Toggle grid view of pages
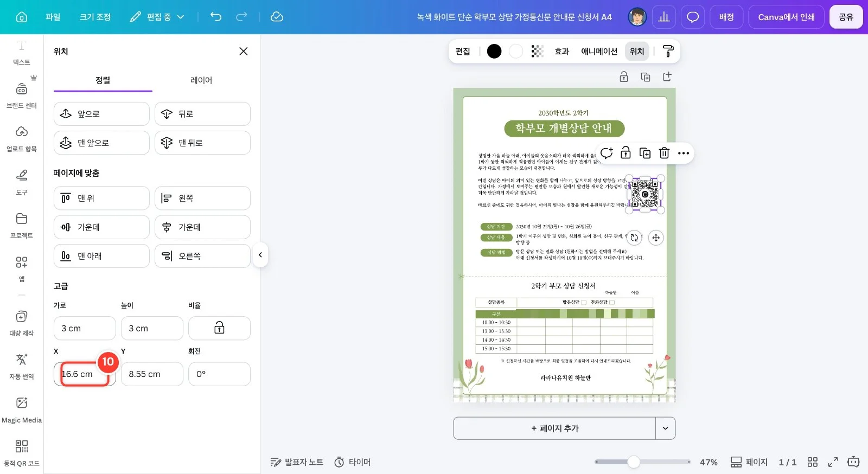 click(812, 462)
